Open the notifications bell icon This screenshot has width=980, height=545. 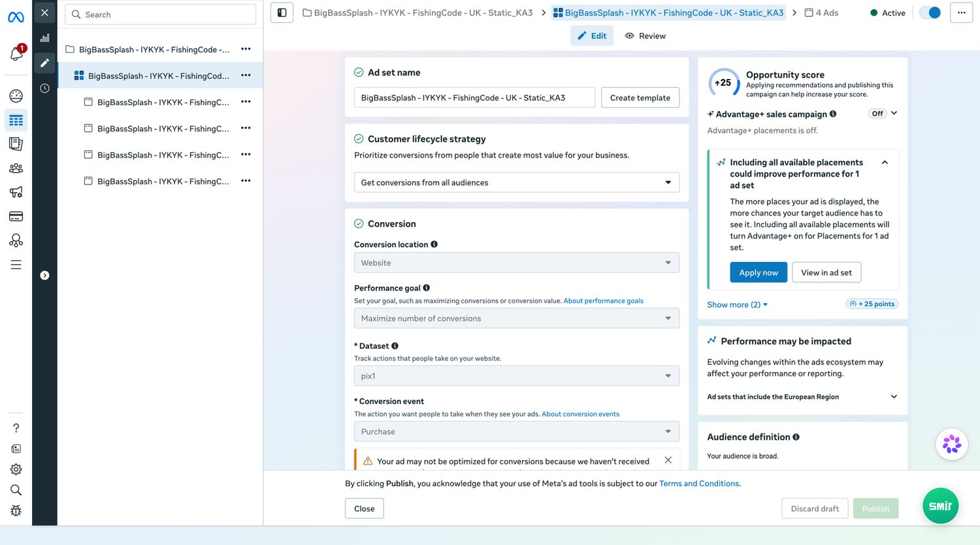[16, 54]
